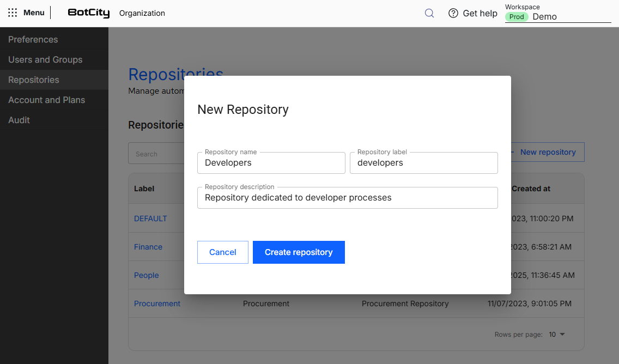This screenshot has height=364, width=619.
Task: Open the Procurement repository link
Action: point(157,304)
